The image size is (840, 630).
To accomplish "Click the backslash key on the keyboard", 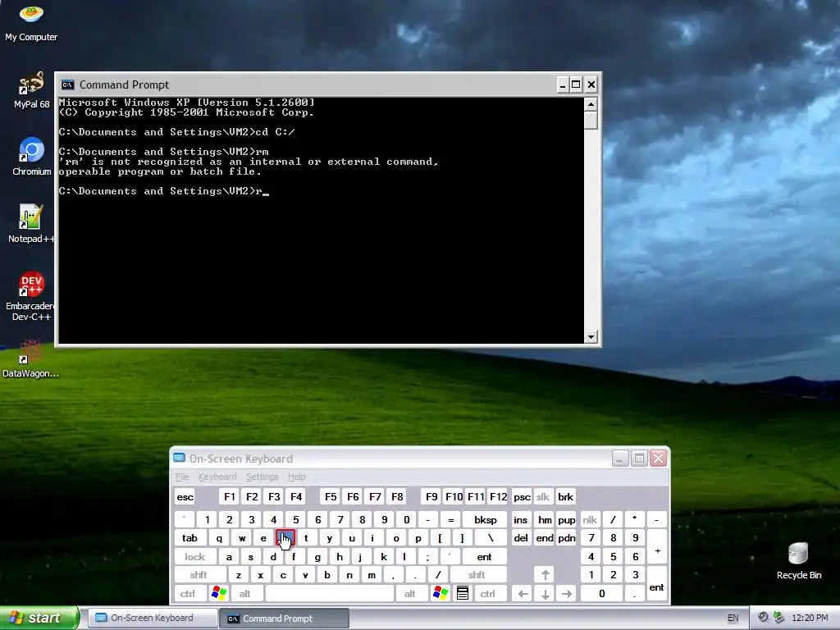I will (491, 538).
